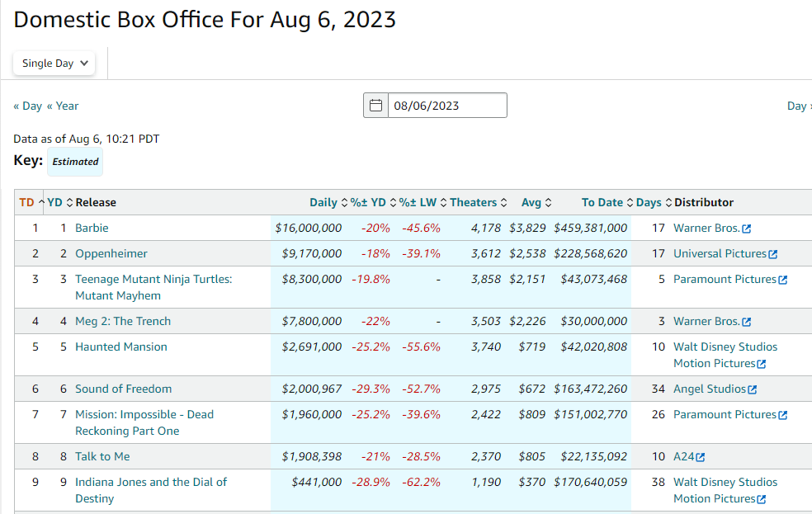Screen dimensions: 812x514
Task: Click the sort arrows on Daily column
Action: point(345,203)
